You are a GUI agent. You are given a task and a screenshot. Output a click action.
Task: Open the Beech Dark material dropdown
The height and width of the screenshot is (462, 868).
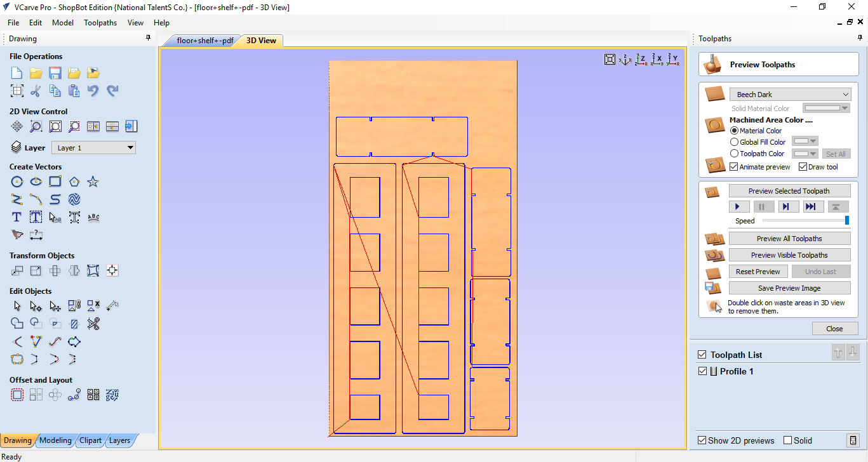(x=790, y=95)
